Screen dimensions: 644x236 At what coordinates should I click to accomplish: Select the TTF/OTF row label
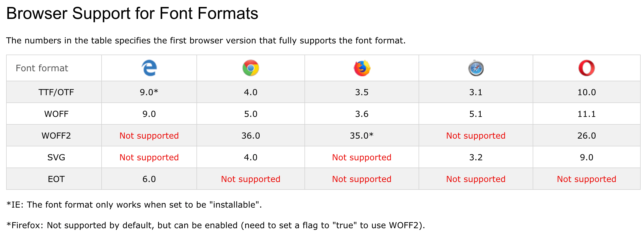(56, 92)
